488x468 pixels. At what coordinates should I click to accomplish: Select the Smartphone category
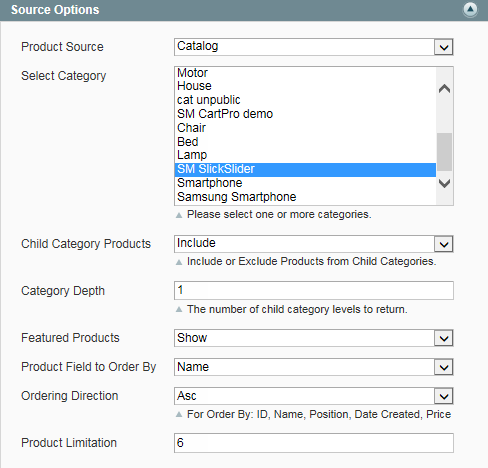pyautogui.click(x=305, y=183)
